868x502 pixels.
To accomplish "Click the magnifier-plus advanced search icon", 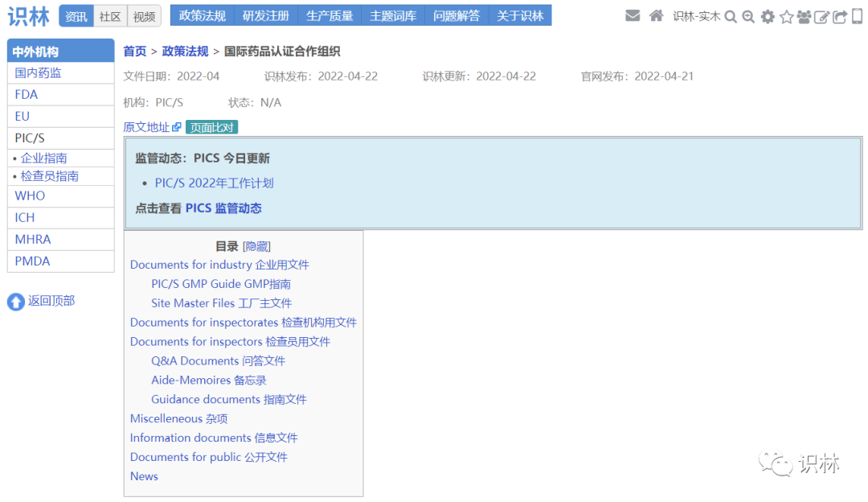I will pos(748,17).
